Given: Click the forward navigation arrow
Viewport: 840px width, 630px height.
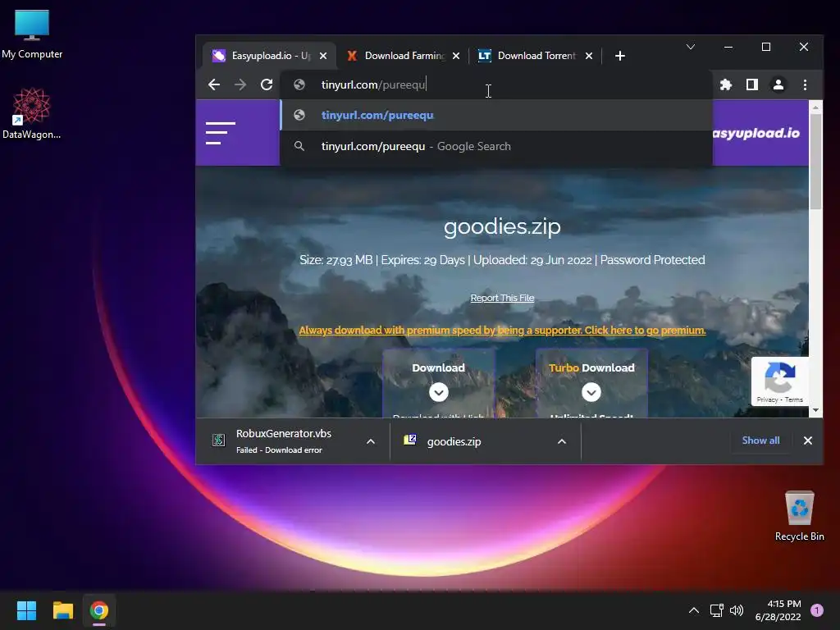Looking at the screenshot, I should (240, 84).
